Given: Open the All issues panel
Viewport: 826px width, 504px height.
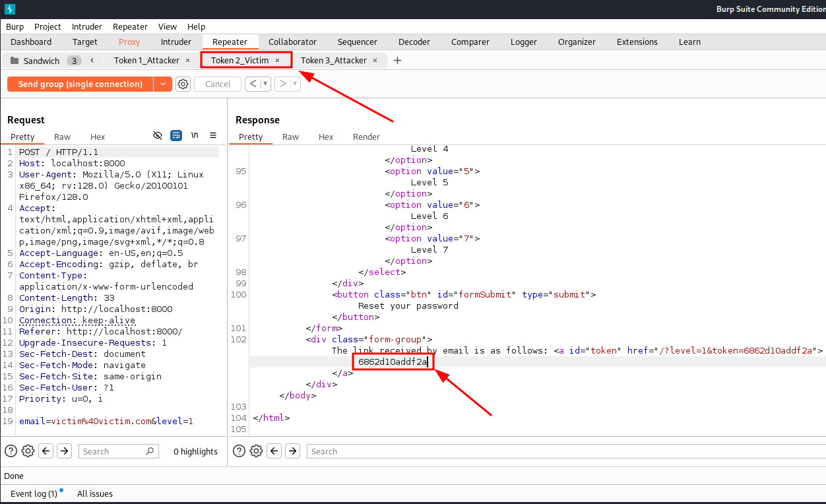Looking at the screenshot, I should 95,493.
